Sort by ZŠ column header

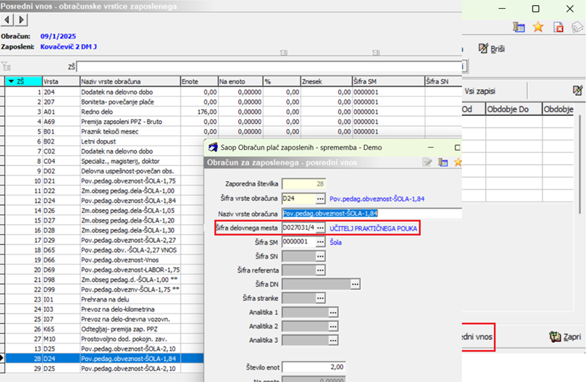23,81
